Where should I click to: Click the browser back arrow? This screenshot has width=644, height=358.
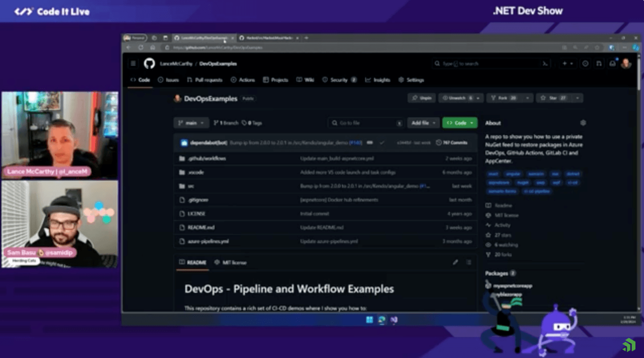point(128,47)
